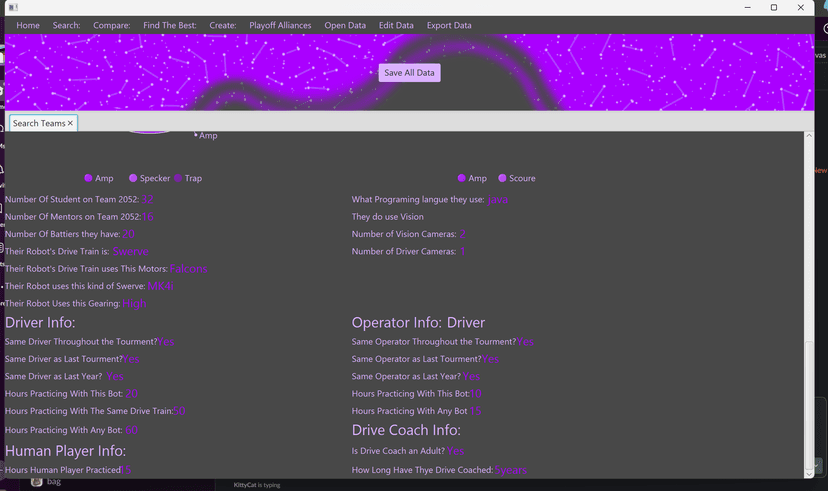This screenshot has height=491, width=828.
Task: Close the application window
Action: pyautogui.click(x=801, y=8)
